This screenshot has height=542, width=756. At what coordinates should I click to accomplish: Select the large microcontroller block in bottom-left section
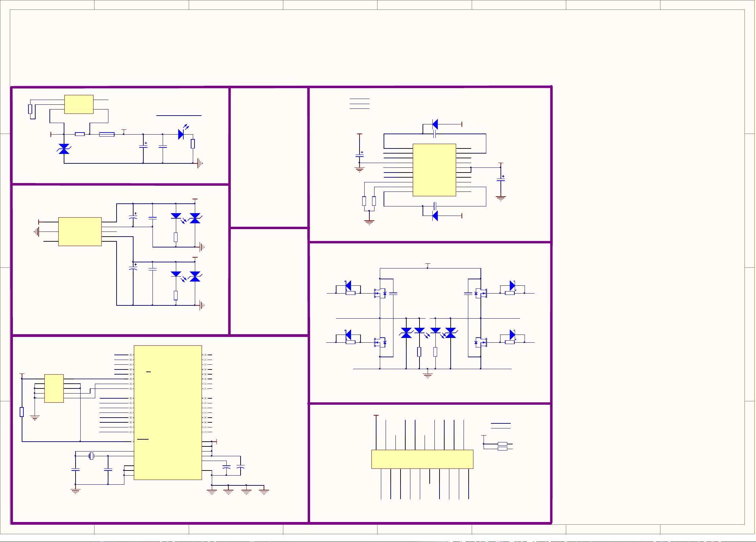(x=168, y=413)
